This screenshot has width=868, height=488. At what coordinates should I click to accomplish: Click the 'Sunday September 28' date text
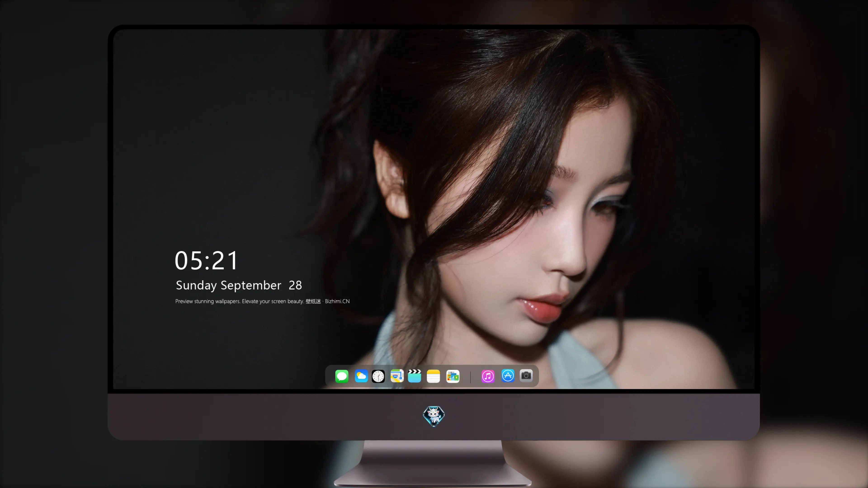tap(238, 285)
